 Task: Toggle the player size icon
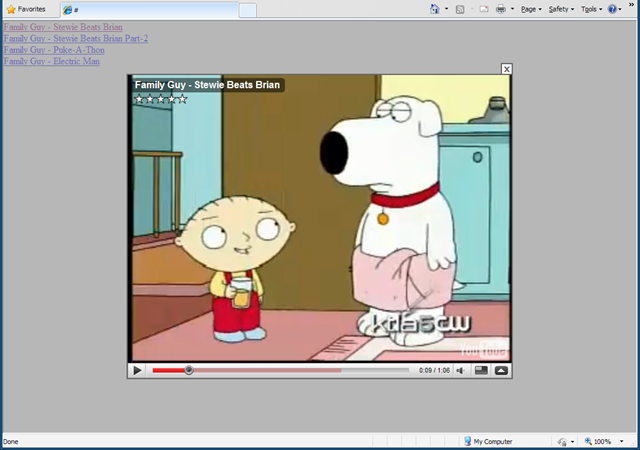coord(481,370)
